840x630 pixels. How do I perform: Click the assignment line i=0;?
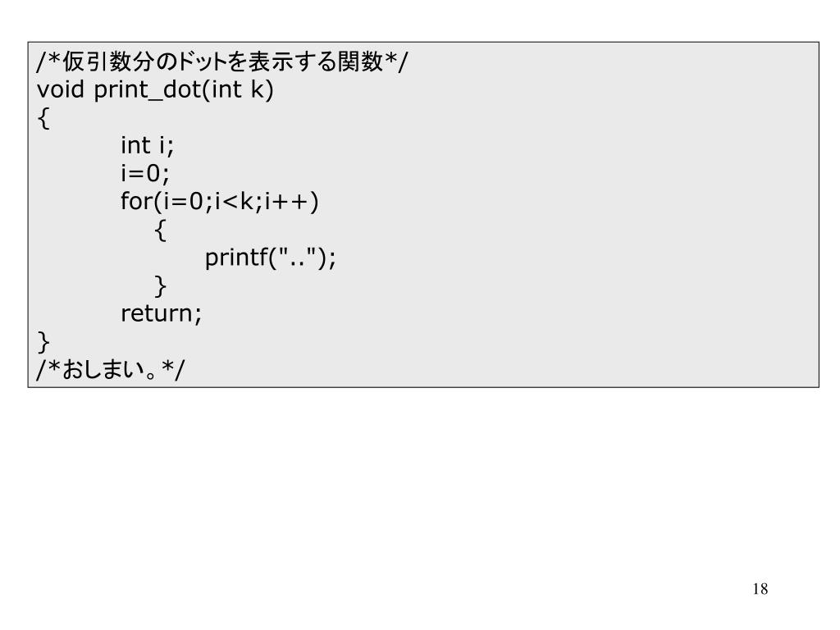[x=145, y=173]
